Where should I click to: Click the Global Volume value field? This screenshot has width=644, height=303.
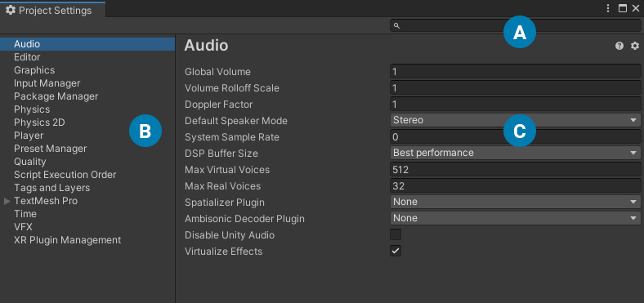[516, 71]
